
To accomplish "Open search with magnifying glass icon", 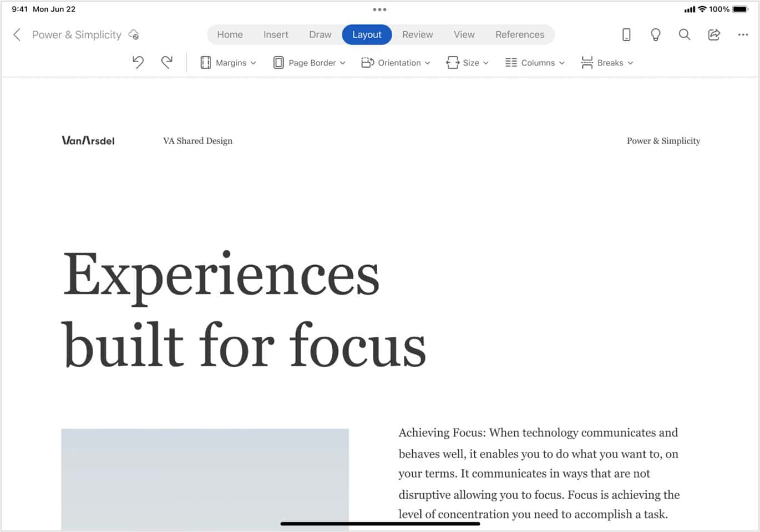I will [685, 35].
